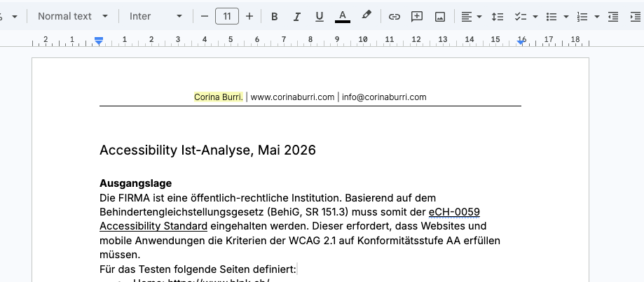Open the Inter font dropdown
Image resolution: width=644 pixels, height=282 pixels.
(156, 16)
